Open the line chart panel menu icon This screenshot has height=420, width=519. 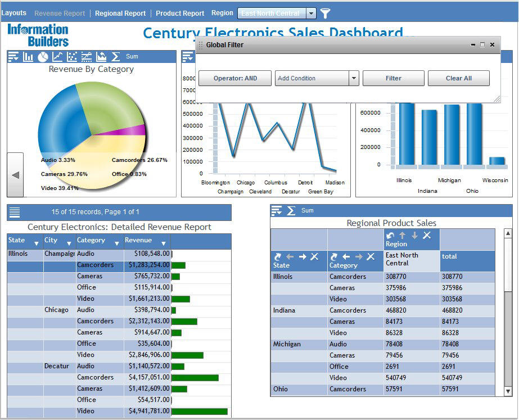188,57
